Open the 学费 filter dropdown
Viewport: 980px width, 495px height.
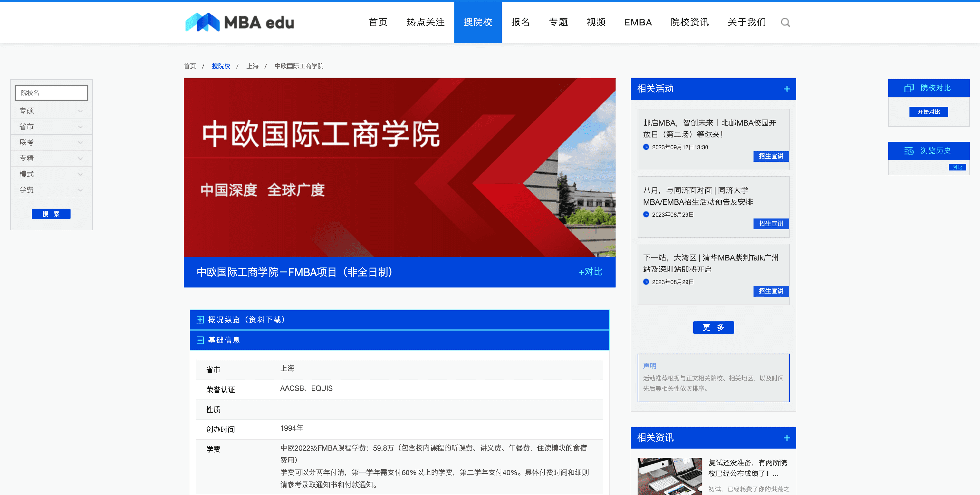click(51, 190)
